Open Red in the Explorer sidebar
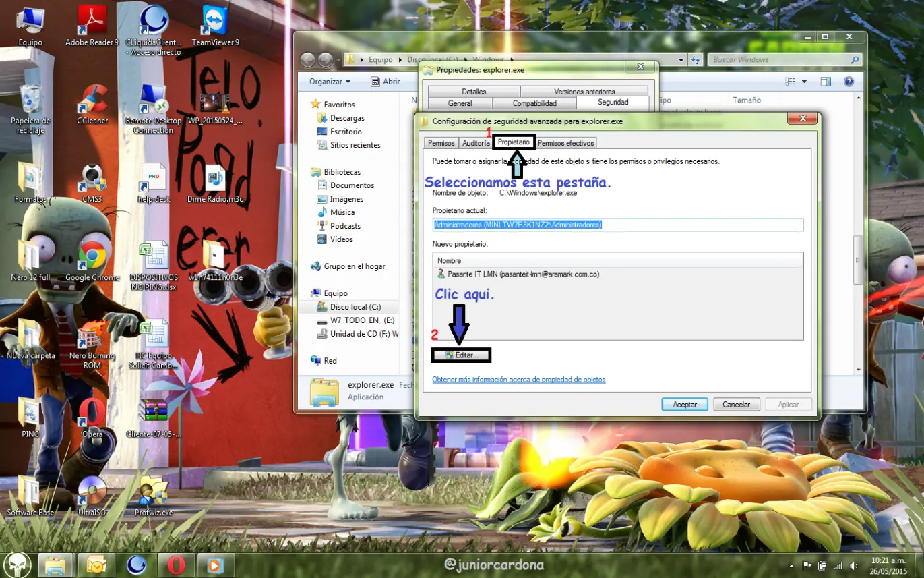Viewport: 924px width, 578px height. (324, 361)
